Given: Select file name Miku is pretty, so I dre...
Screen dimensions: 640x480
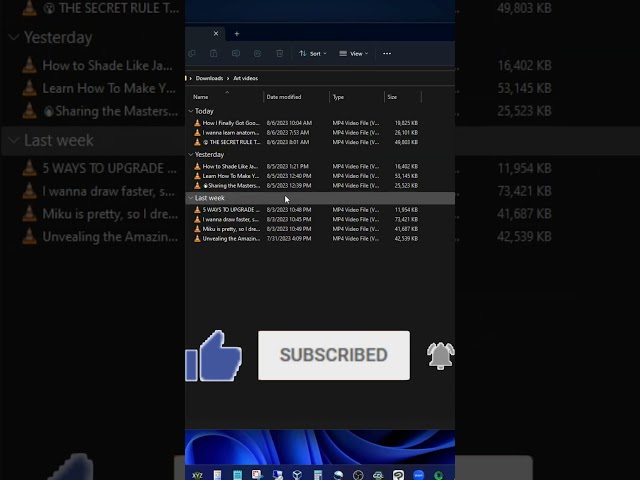Looking at the screenshot, I should pos(231,229).
